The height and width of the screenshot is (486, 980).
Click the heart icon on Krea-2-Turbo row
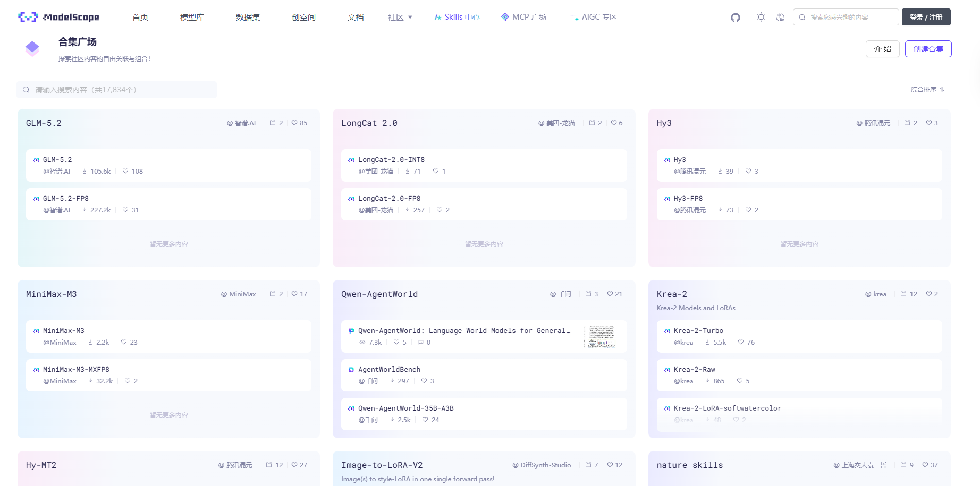pos(741,343)
